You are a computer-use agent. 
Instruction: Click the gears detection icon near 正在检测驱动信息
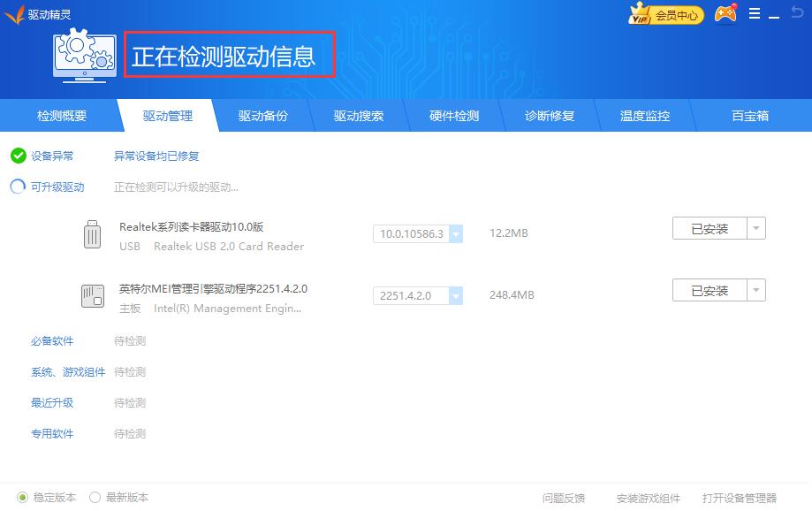(83, 55)
